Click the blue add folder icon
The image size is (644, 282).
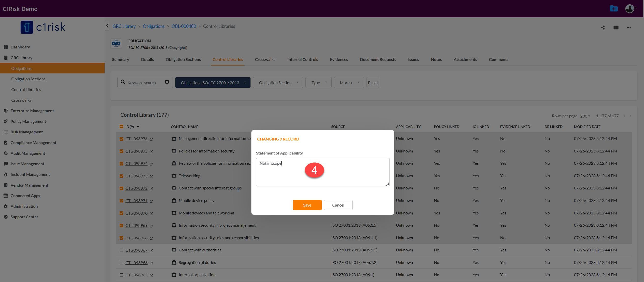614,9
